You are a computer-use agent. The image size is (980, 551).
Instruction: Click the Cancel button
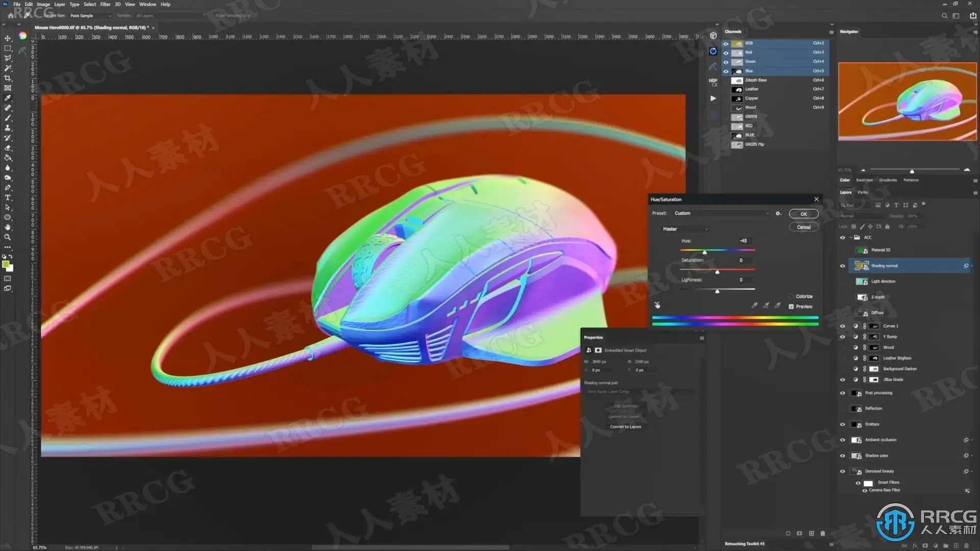[803, 227]
